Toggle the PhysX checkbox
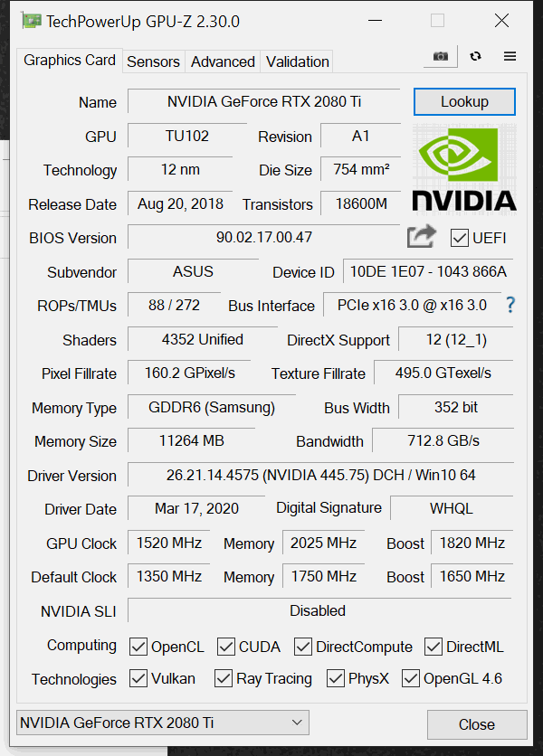This screenshot has width=543, height=756. point(336,678)
